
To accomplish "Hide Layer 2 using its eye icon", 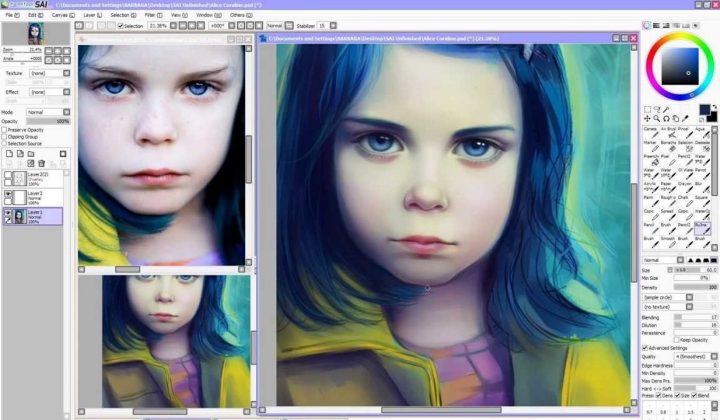I will coord(8,194).
